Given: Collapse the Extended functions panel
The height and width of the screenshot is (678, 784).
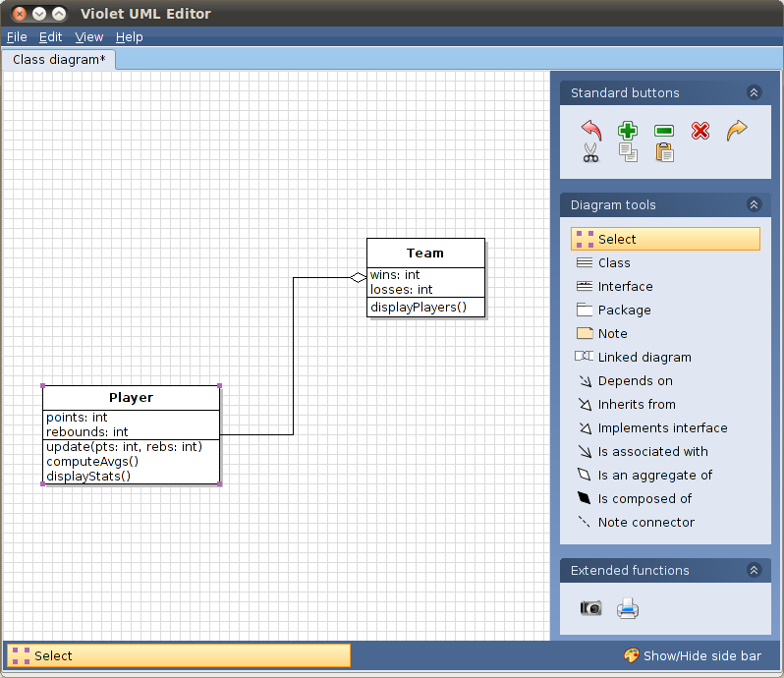Looking at the screenshot, I should point(754,570).
